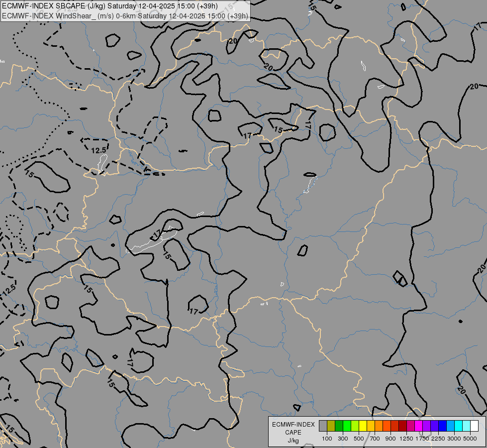Select the dark green legend swatch
This screenshot has height=448, width=487.
coord(339,426)
